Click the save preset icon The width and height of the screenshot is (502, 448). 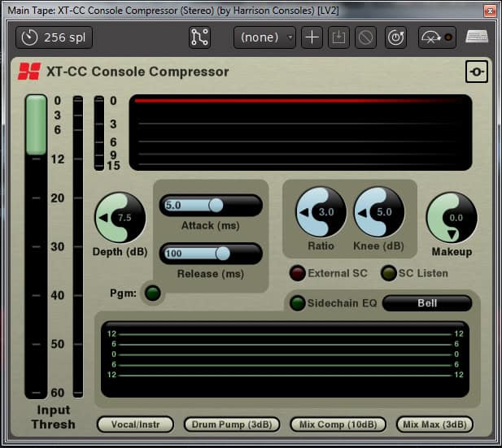(x=340, y=37)
